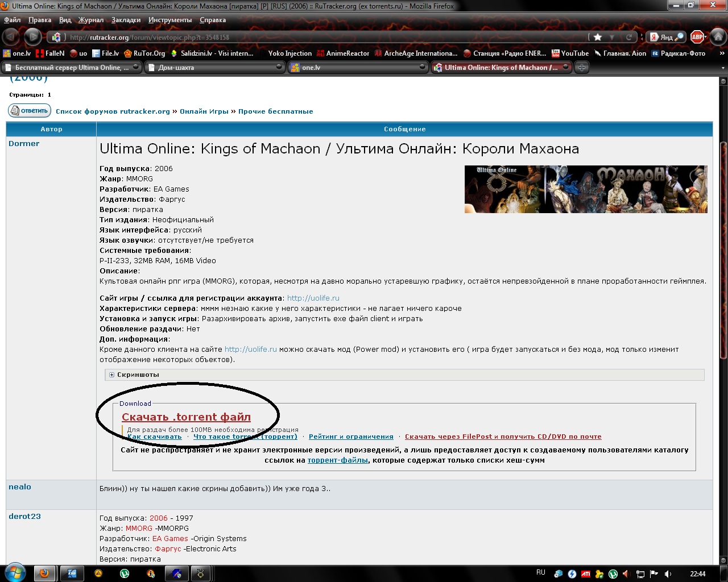Click the site identity icon in address bar
Image resolution: width=728 pixels, height=582 pixels.
click(56, 37)
